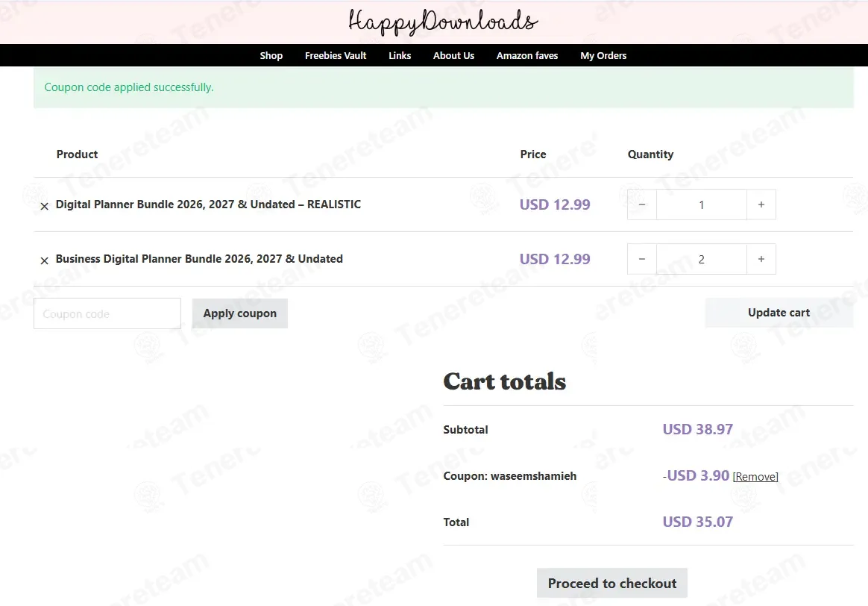Open the Business Digital Planner Bundle product link
This screenshot has width=868, height=606.
[199, 259]
